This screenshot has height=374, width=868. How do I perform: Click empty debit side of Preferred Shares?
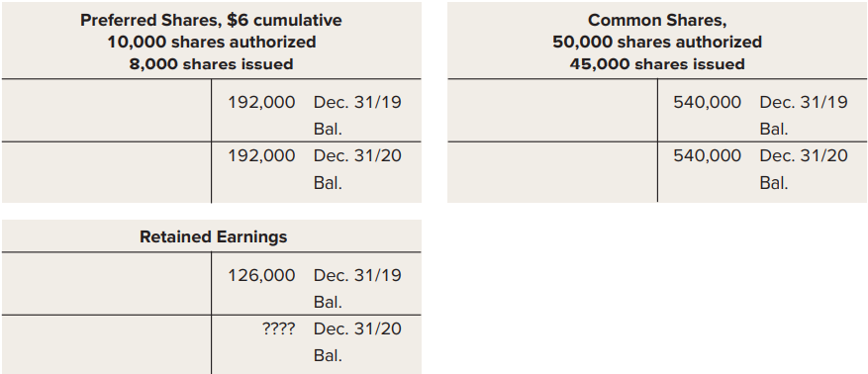pyautogui.click(x=106, y=140)
